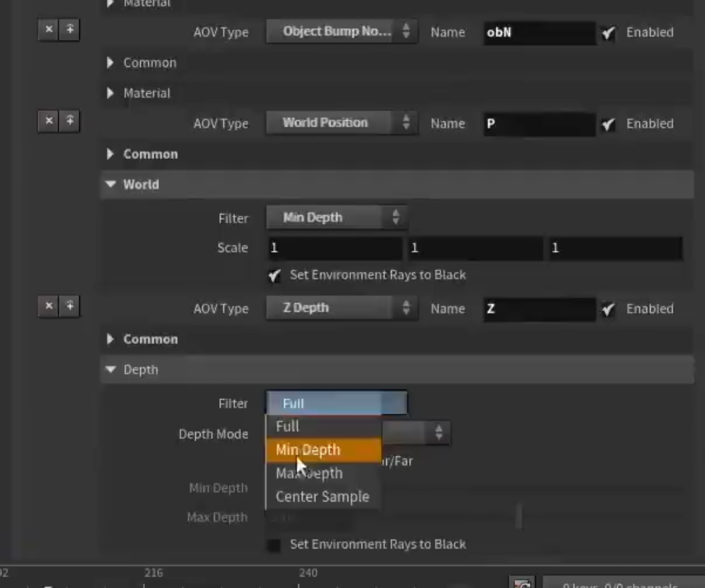Collapse the Depth section
Image resolution: width=705 pixels, height=588 pixels.
click(111, 369)
